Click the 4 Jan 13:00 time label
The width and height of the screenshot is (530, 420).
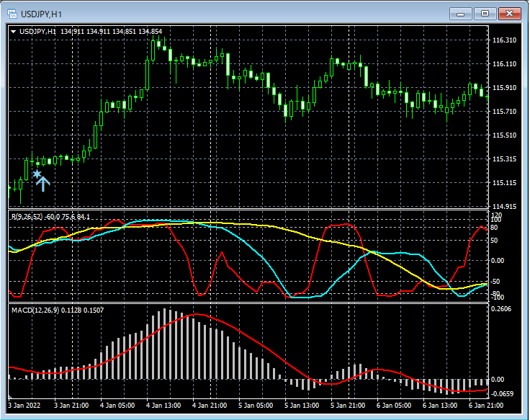163,406
